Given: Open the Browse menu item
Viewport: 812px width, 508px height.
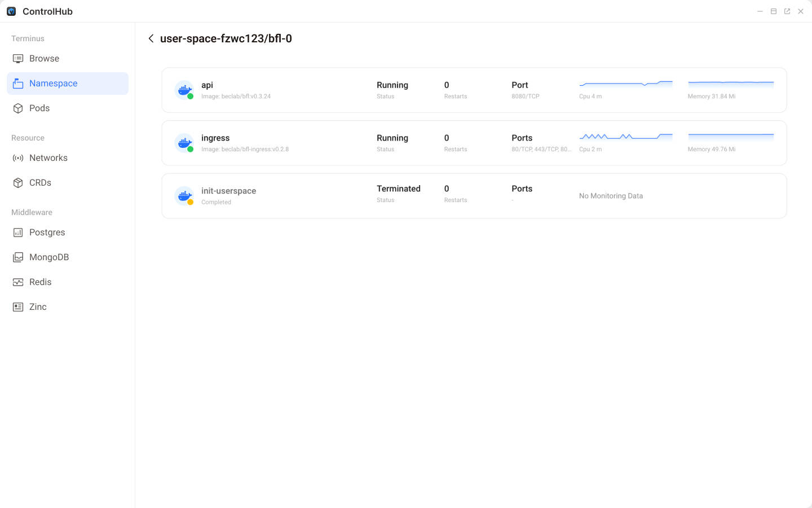Looking at the screenshot, I should (x=68, y=59).
